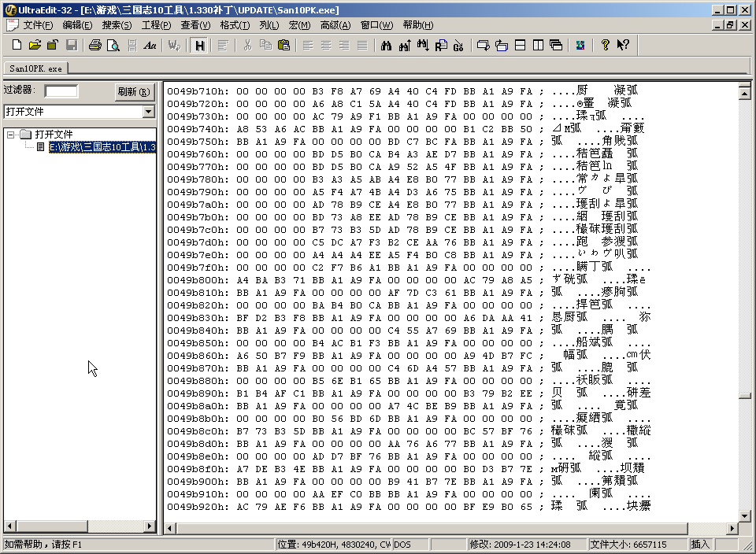756x554 pixels.
Task: Click the tile windows horizontally icon
Action: pyautogui.click(x=520, y=46)
